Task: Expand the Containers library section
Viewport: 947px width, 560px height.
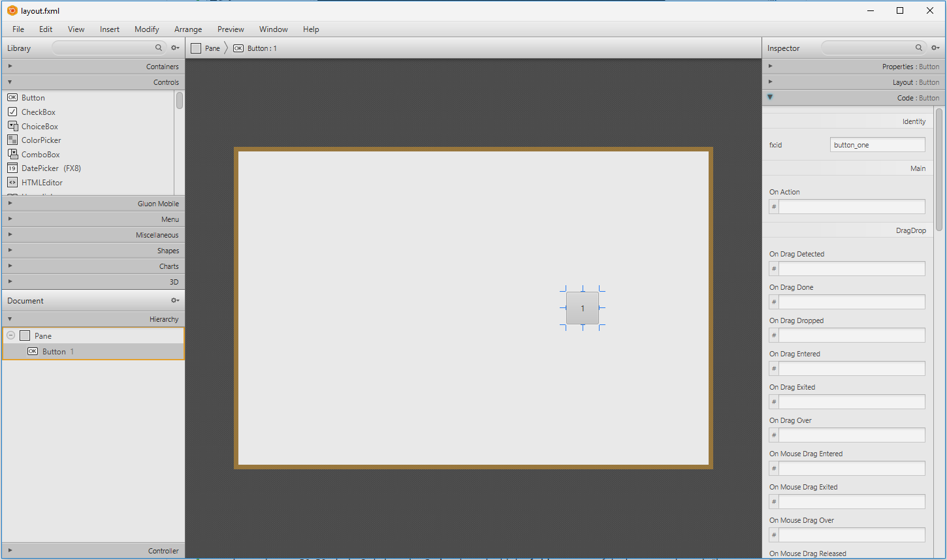Action: [x=10, y=66]
